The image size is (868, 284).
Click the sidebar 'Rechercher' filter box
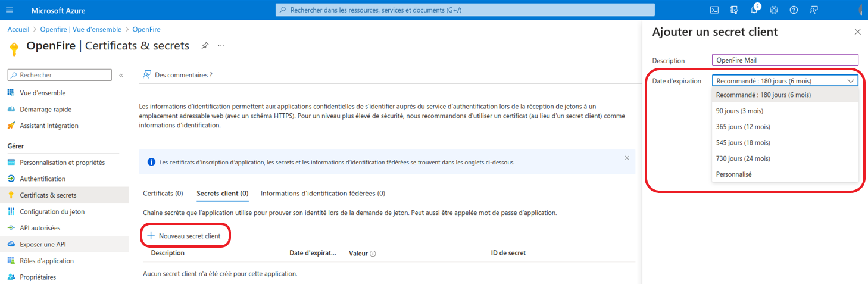pos(60,75)
